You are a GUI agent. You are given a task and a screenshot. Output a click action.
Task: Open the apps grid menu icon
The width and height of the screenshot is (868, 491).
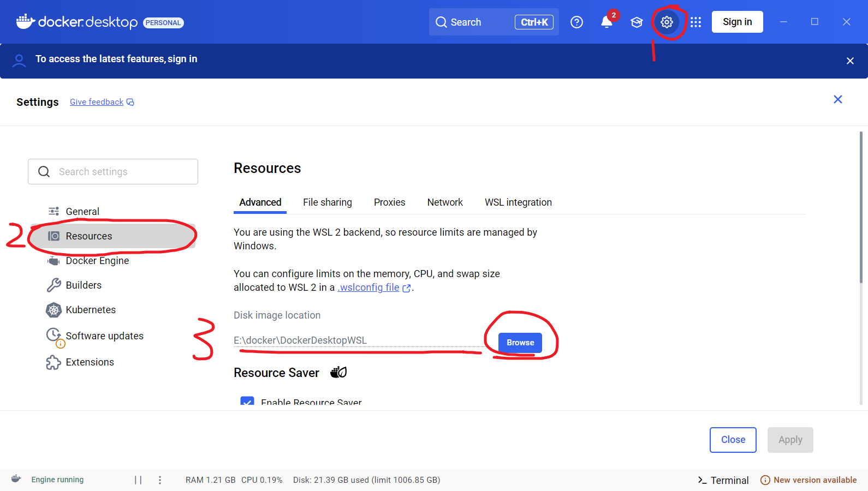(695, 22)
